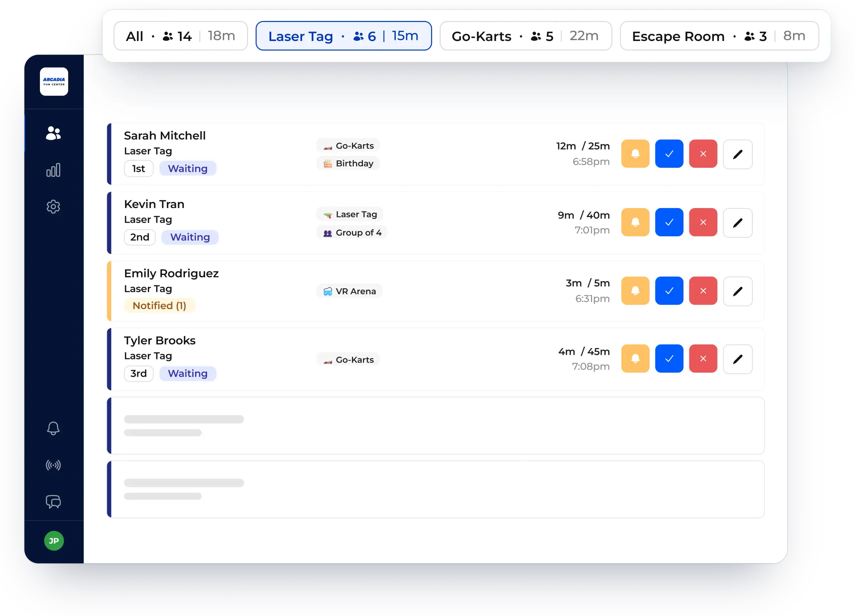Open notifications bell in sidebar

(53, 428)
